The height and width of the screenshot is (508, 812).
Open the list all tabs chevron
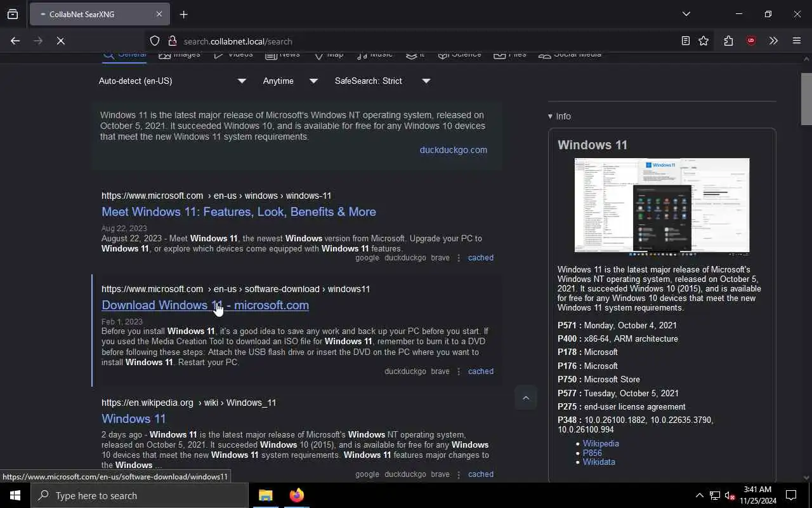[686, 14]
